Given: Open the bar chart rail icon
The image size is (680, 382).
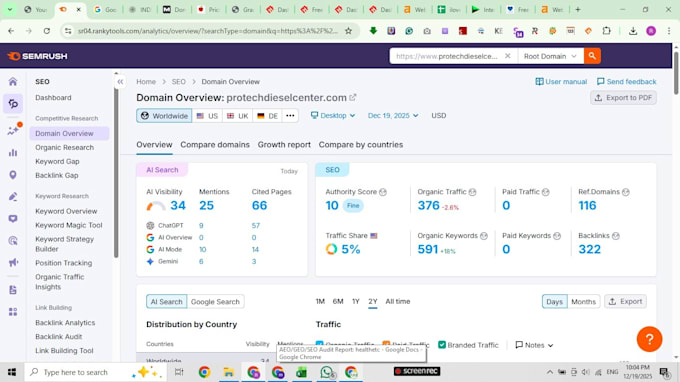Looking at the screenshot, I should pos(13,153).
